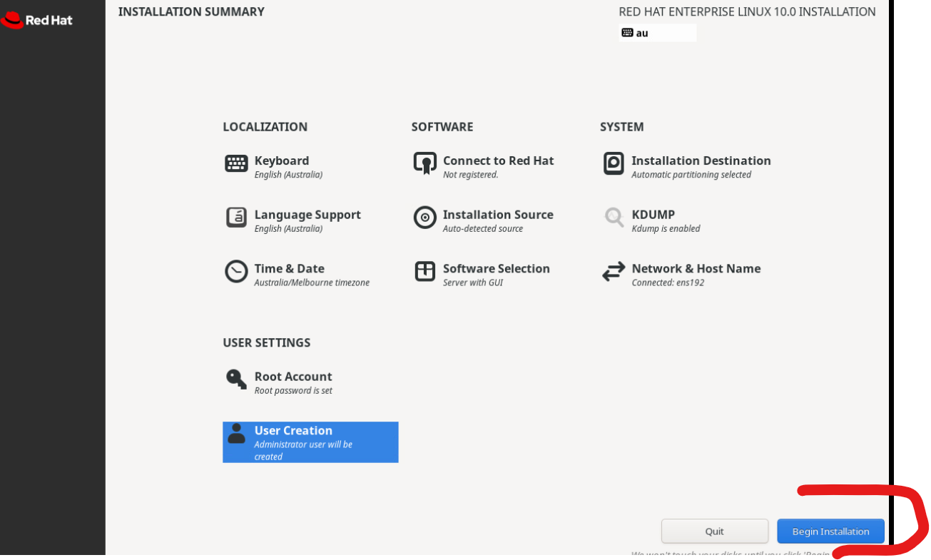931x560 pixels.
Task: Click the SYSTEM section heading
Action: tap(621, 127)
